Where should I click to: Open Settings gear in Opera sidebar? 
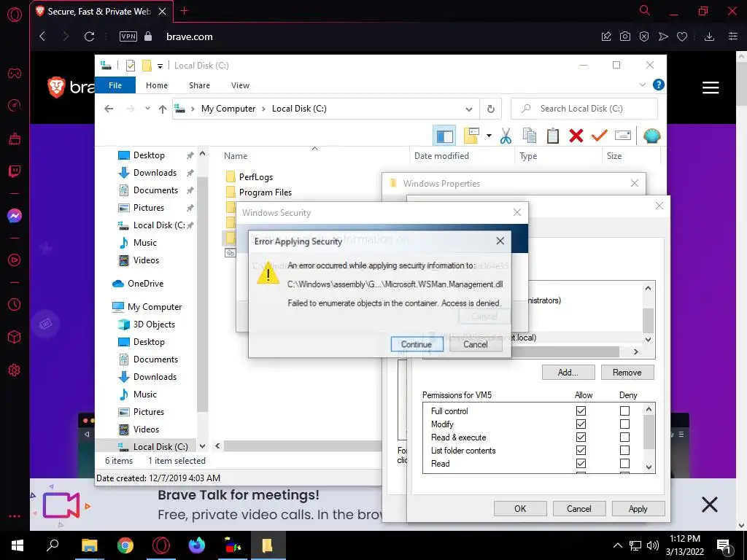tap(15, 370)
